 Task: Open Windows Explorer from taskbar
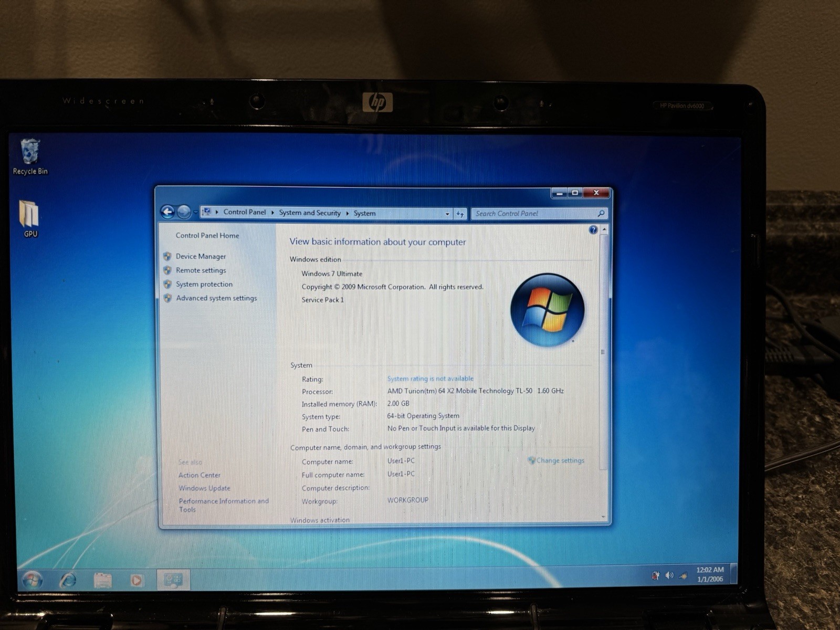(x=102, y=580)
